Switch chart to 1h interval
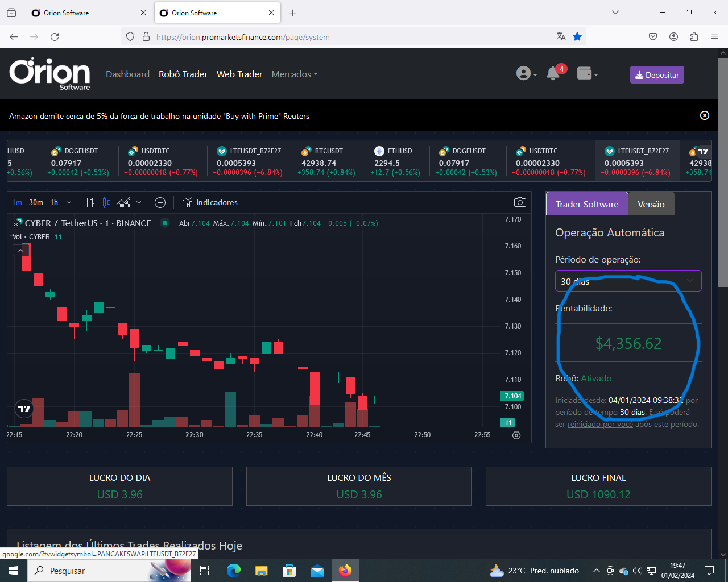728x582 pixels. (54, 203)
